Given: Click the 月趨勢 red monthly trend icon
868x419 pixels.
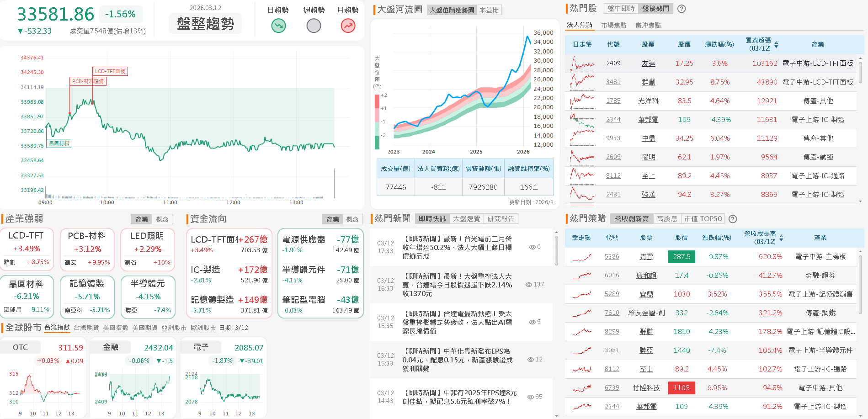Looking at the screenshot, I should (x=348, y=26).
